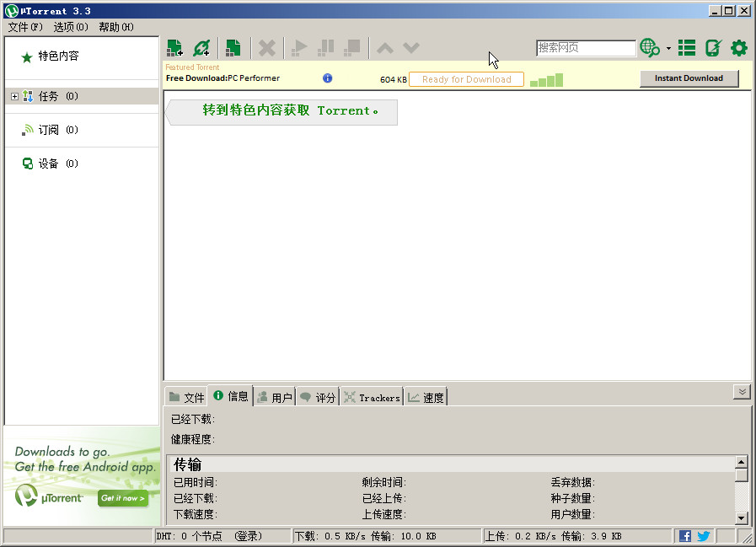Click the 传输 section header
Viewport: 756px width, 547px height.
(188, 464)
